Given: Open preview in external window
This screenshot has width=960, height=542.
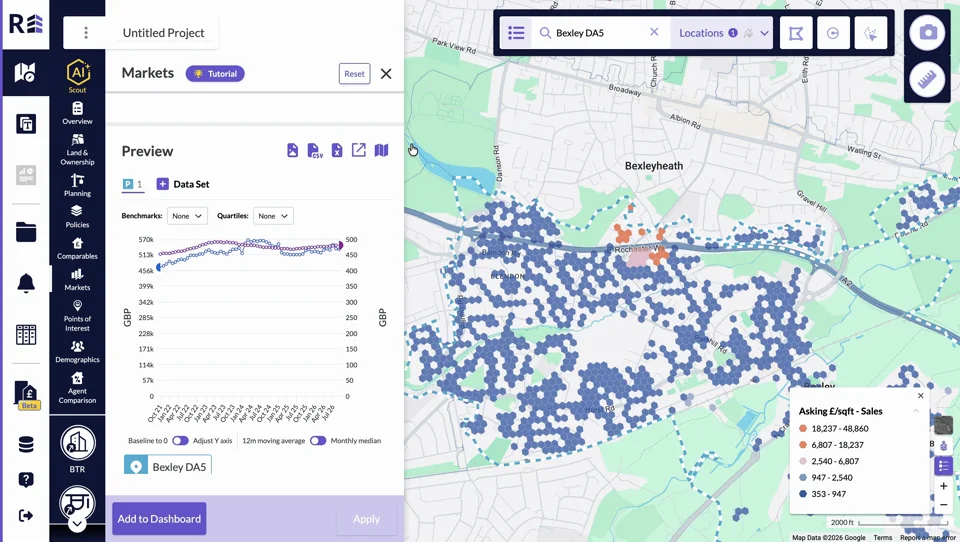Looking at the screenshot, I should click(359, 150).
